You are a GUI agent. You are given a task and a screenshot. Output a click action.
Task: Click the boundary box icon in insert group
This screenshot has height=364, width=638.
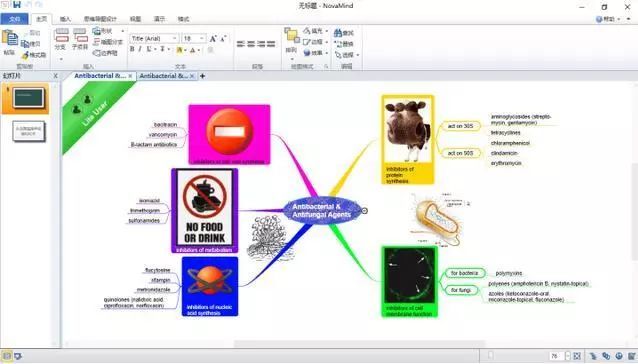point(96,53)
